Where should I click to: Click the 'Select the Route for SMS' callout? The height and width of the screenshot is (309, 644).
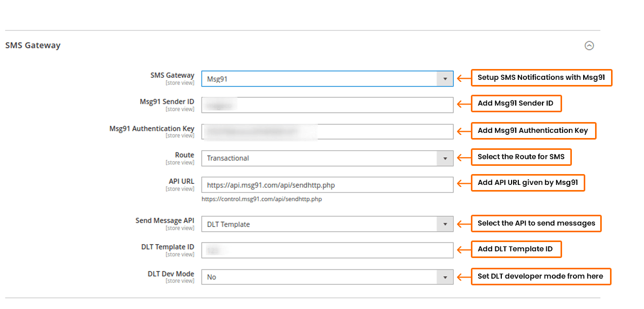(x=521, y=157)
